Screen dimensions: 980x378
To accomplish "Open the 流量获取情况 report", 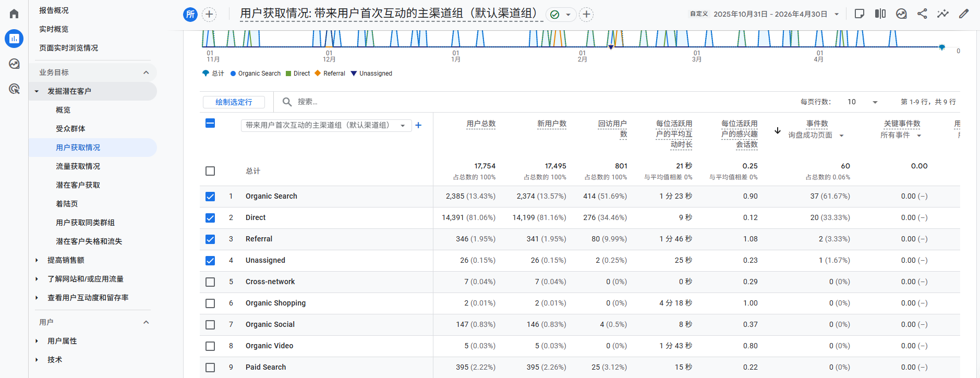I will 78,166.
